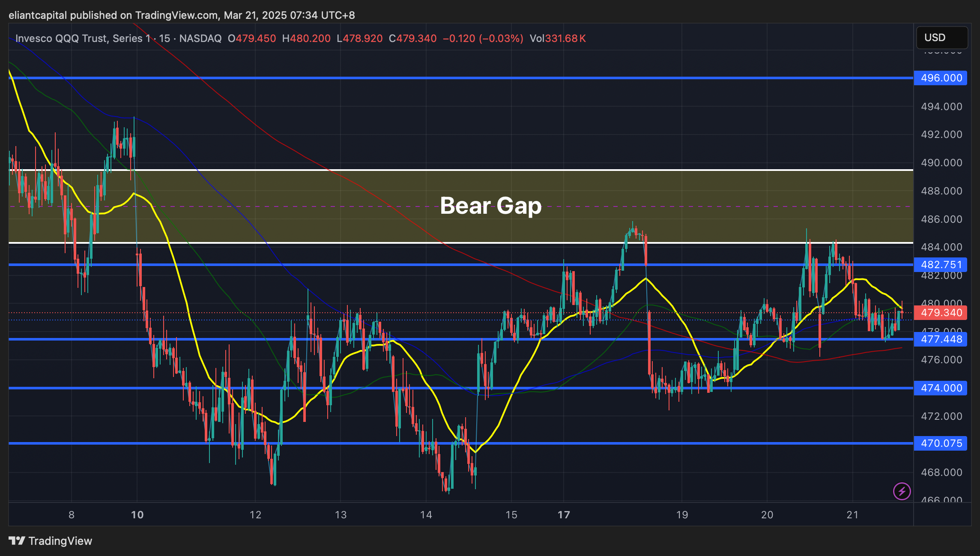Click the change value −0.120 (−0.03%)

(483, 39)
